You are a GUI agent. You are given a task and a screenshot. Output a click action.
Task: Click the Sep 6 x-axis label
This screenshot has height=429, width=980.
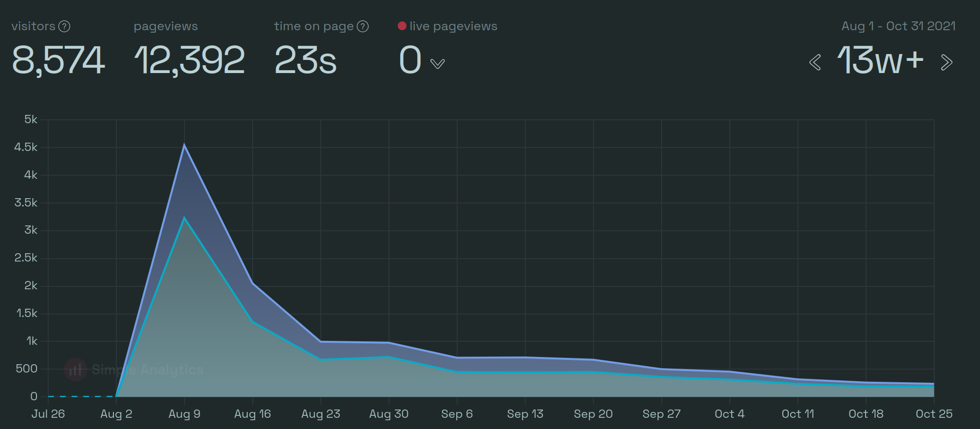457,414
